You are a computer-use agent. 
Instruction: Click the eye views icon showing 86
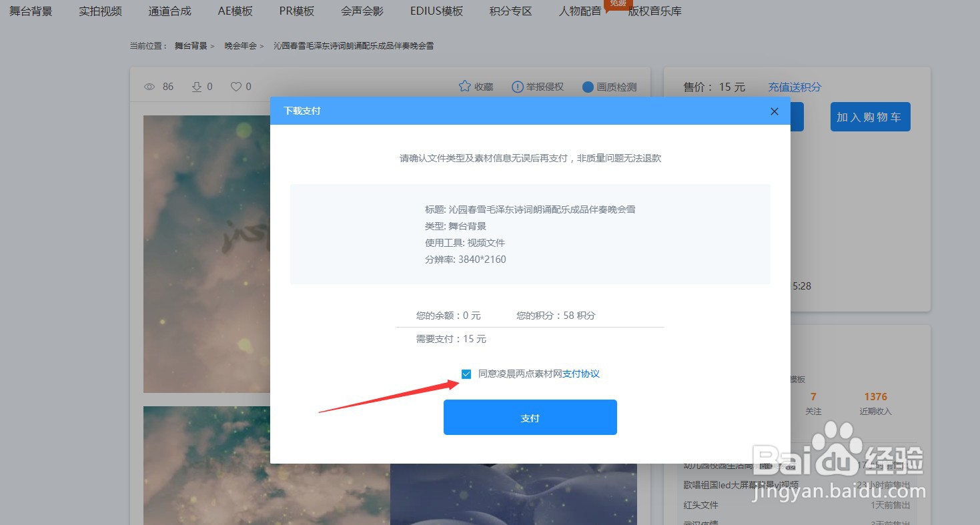pyautogui.click(x=149, y=87)
